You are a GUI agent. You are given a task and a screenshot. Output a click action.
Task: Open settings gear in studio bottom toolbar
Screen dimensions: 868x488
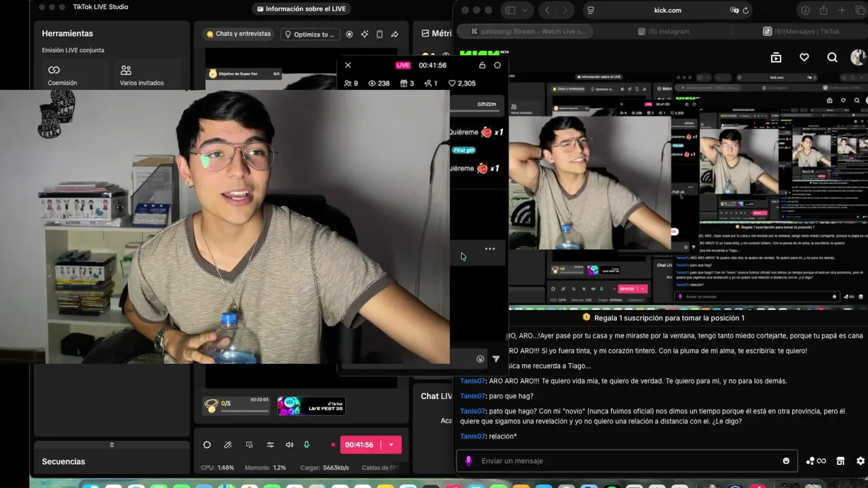click(207, 445)
